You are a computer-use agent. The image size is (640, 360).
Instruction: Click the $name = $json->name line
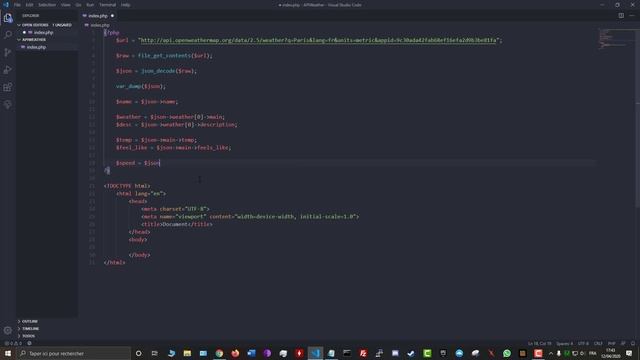point(147,102)
